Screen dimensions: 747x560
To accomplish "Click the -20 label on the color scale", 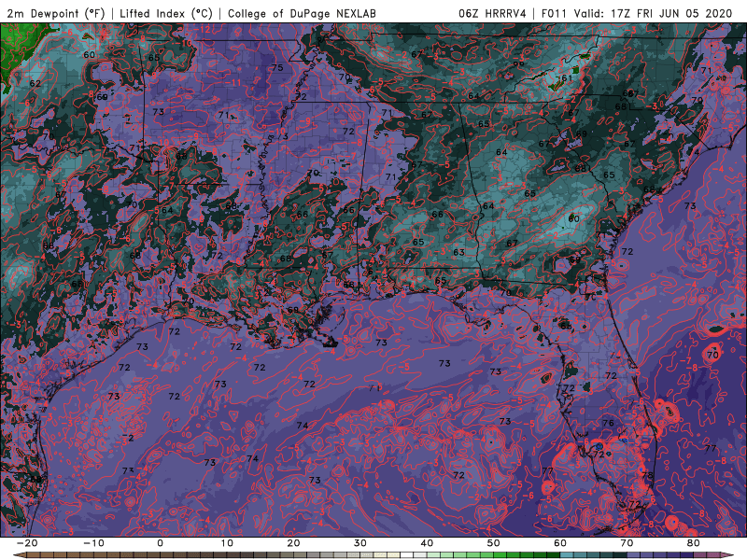I will (27, 543).
